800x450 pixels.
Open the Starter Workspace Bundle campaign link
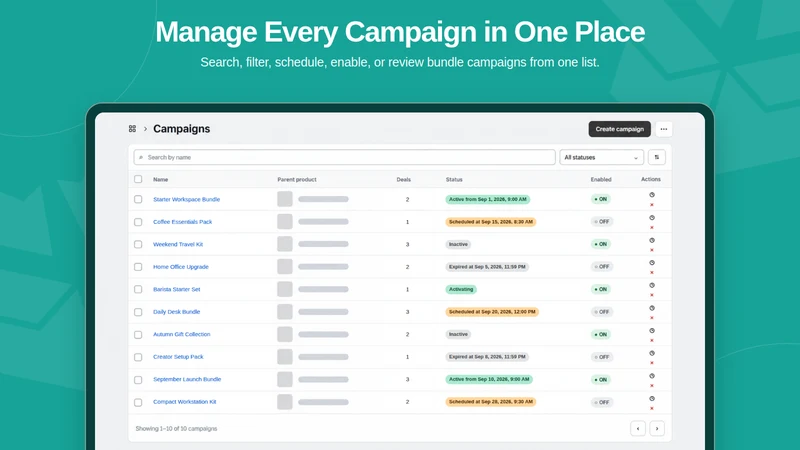click(186, 199)
